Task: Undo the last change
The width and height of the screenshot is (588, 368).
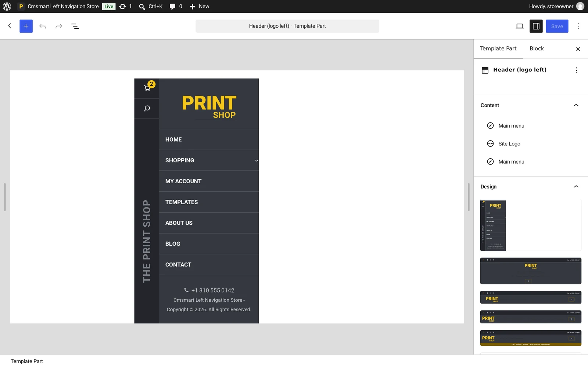Action: pyautogui.click(x=43, y=26)
